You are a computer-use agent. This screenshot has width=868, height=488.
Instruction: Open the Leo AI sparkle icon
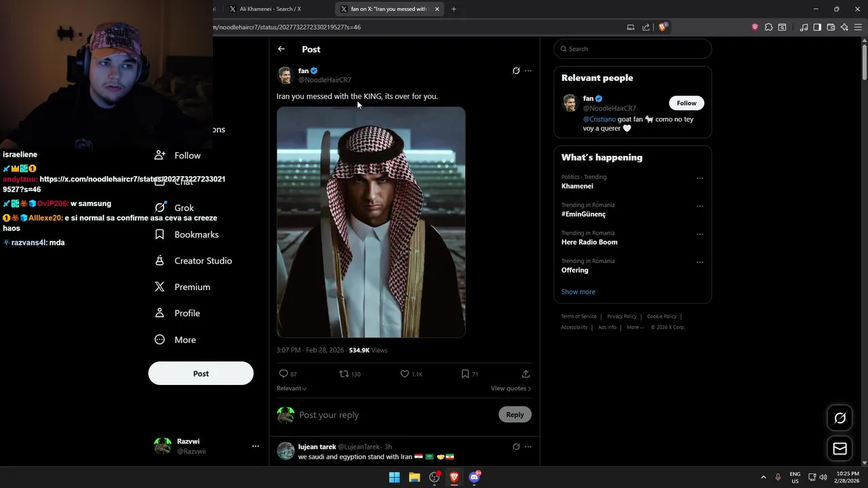point(844,27)
